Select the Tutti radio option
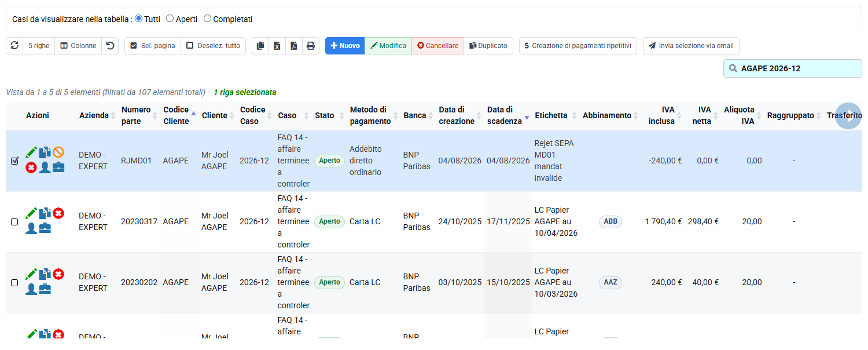The height and width of the screenshot is (350, 868). click(x=138, y=19)
